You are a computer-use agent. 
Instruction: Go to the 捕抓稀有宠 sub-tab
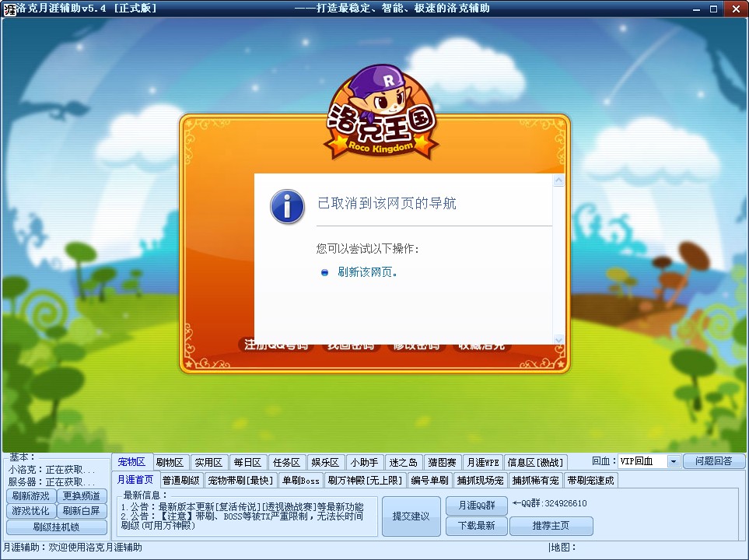click(x=535, y=480)
